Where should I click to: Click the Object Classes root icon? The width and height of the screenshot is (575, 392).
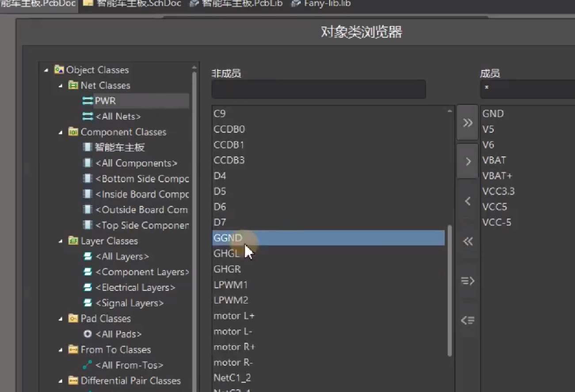coord(60,70)
